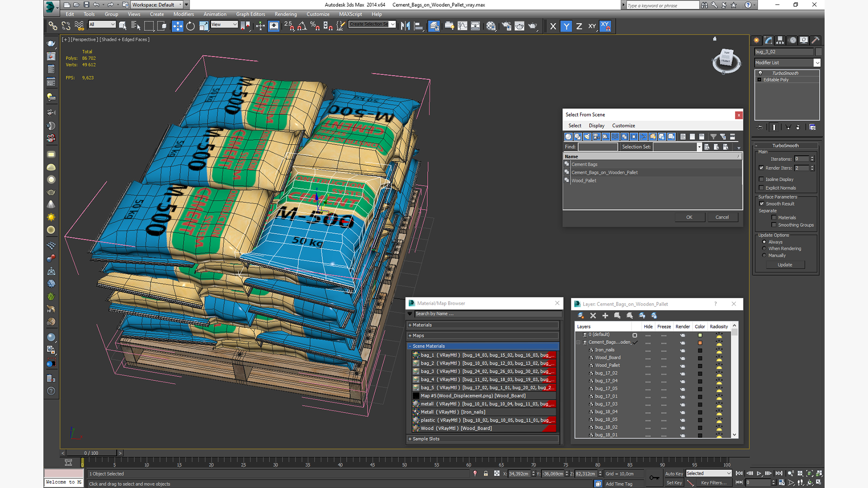Toggle Percent Snap in main toolbar

tap(315, 26)
